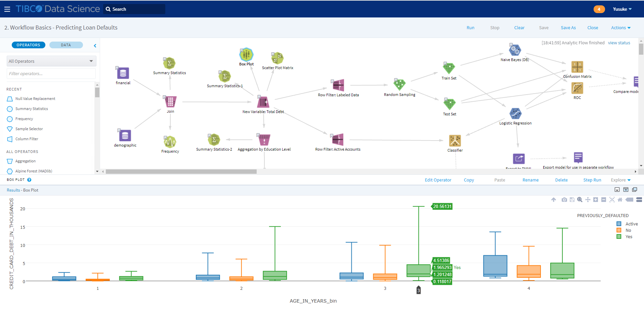This screenshot has height=315, width=644.
Task: Open notifications badge showing 4
Action: pyautogui.click(x=599, y=9)
